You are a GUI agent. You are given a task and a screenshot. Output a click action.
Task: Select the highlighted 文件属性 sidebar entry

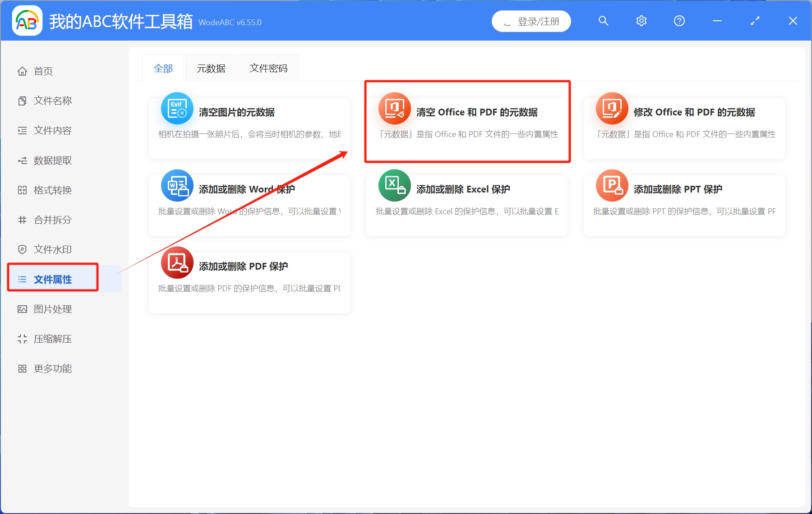click(x=52, y=279)
